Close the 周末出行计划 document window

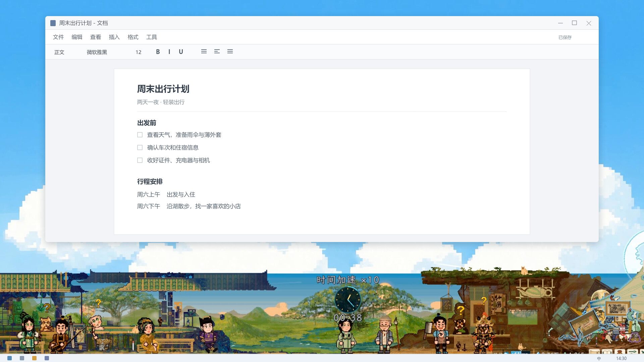[x=589, y=23]
